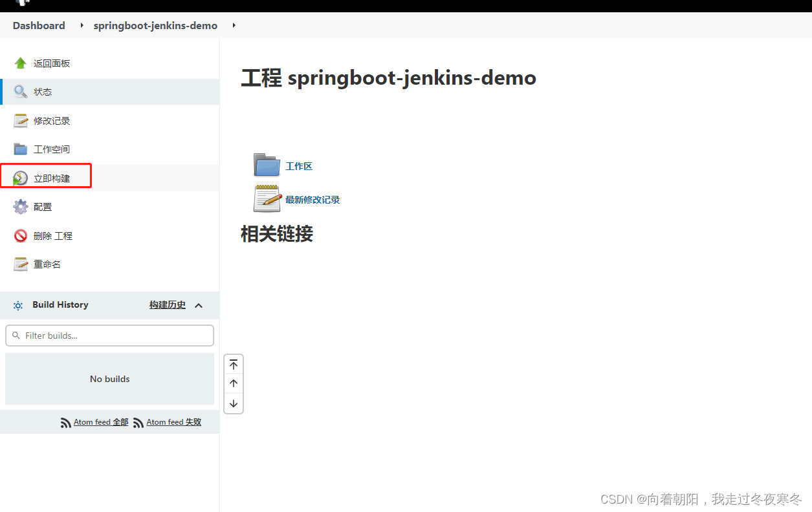The height and width of the screenshot is (512, 812).
Task: Click the sun icon beside Build History
Action: [18, 305]
